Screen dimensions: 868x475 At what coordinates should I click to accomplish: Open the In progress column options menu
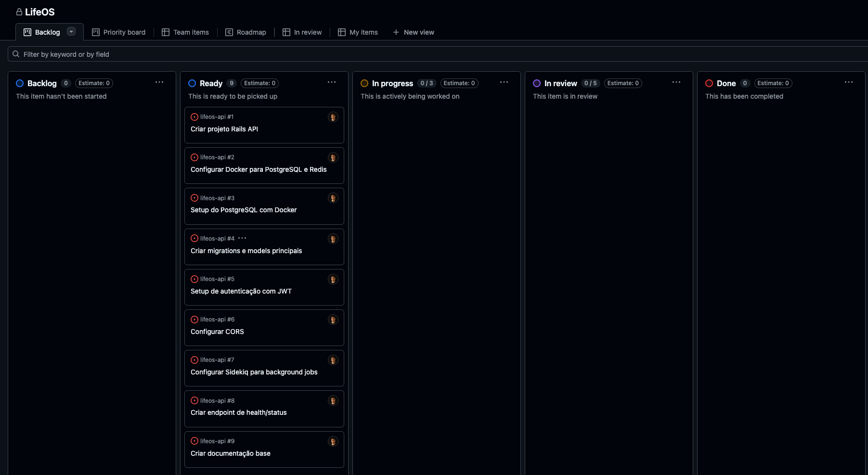504,82
